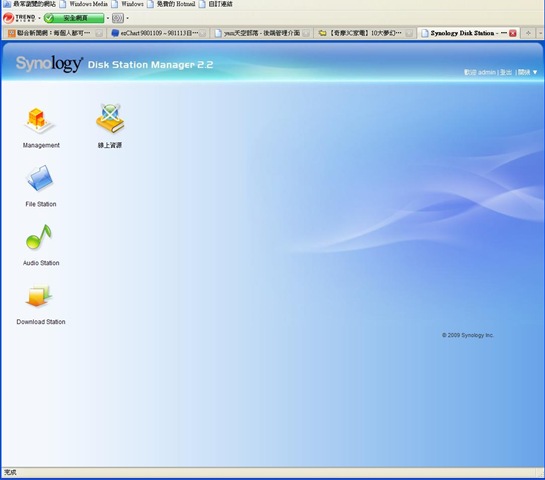Click the logout link beside admin
The height and width of the screenshot is (480, 545).
pos(506,72)
